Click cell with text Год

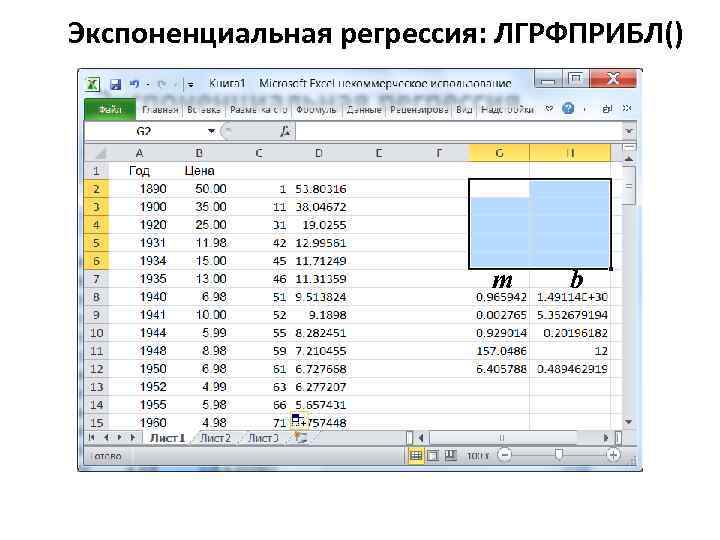[x=140, y=171]
